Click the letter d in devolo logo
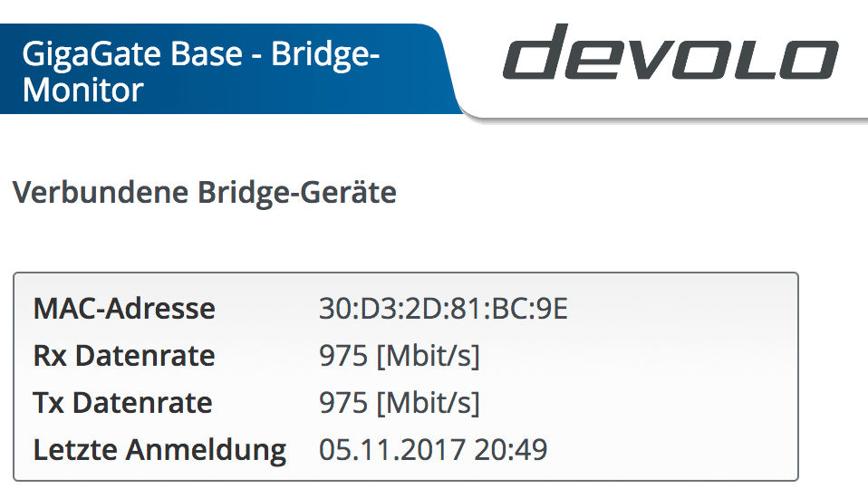This screenshot has width=868, height=498. pos(528,51)
